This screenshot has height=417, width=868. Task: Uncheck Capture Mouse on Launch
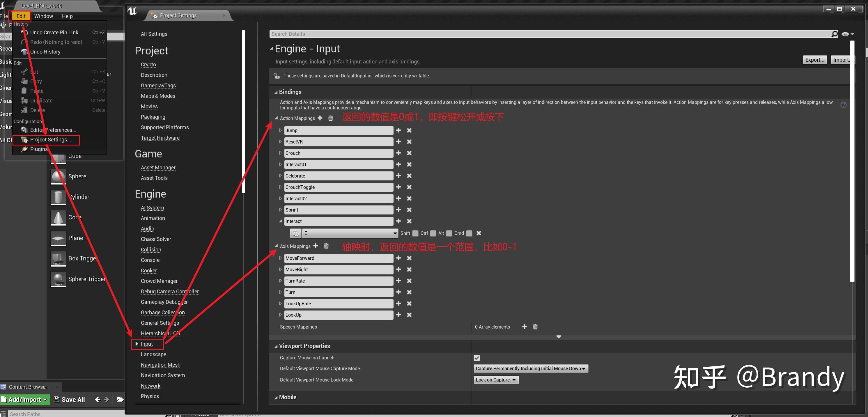[x=477, y=358]
